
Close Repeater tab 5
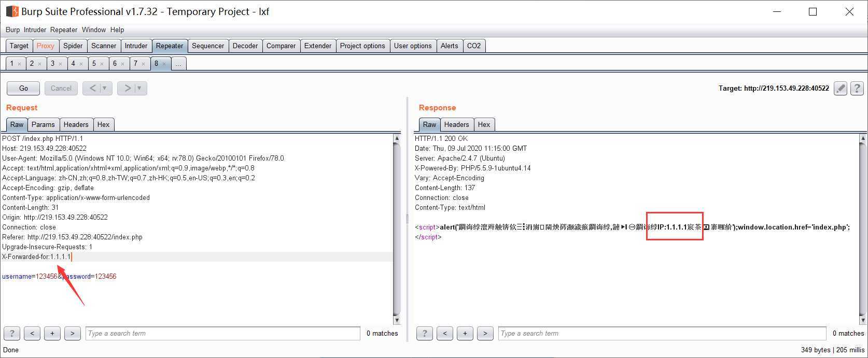[102, 64]
